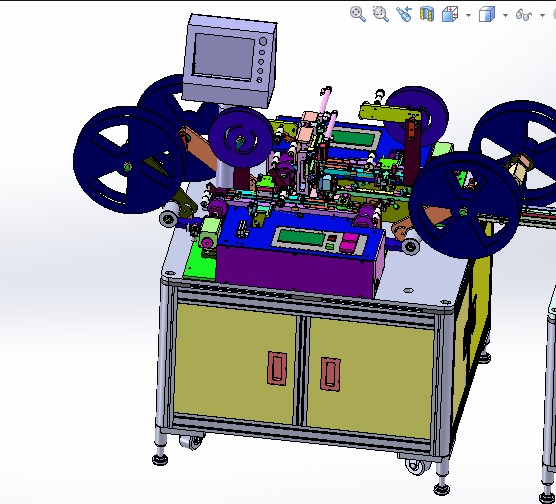Select the large front-left blue reel
This screenshot has height=504, width=556.
point(129,160)
